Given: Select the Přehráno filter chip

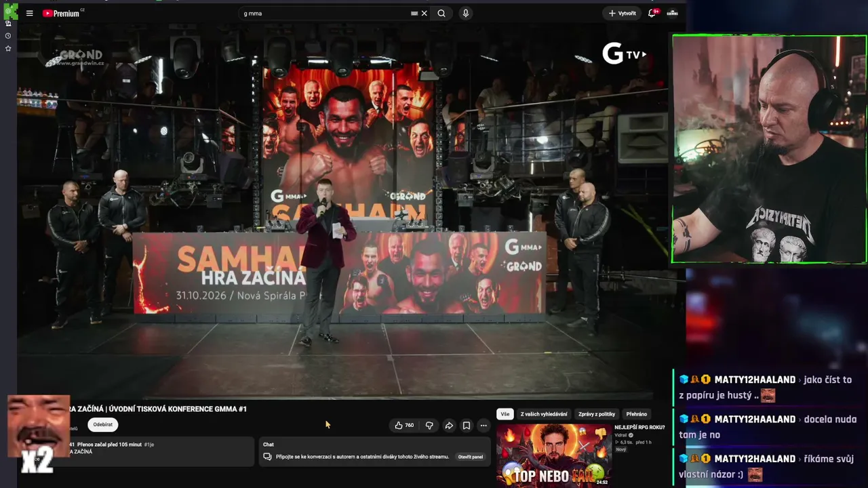Looking at the screenshot, I should [x=637, y=414].
